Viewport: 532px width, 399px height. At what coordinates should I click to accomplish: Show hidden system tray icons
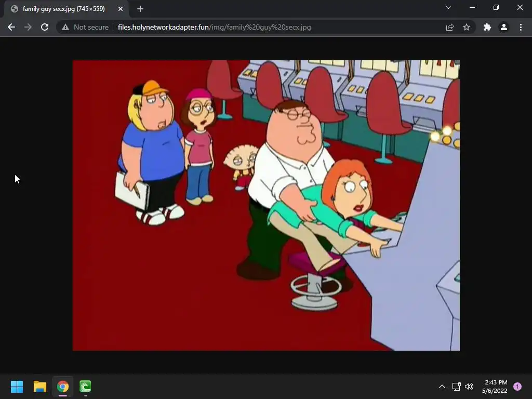442,387
